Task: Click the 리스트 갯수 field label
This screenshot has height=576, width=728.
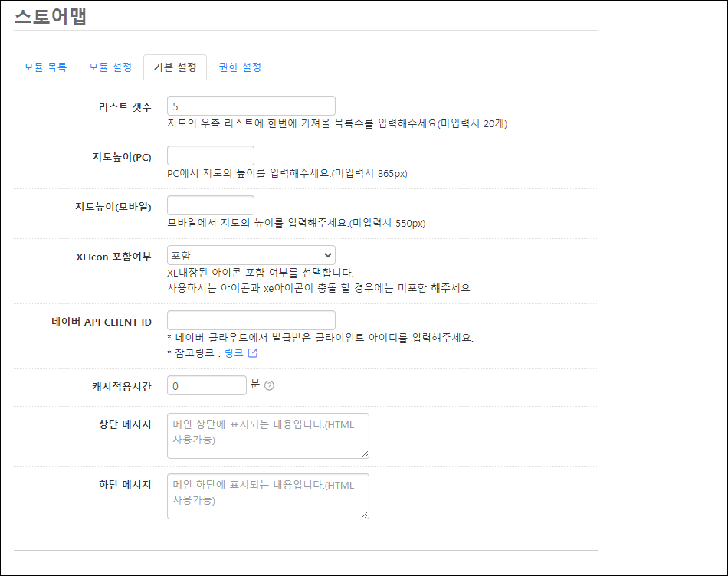Action: pyautogui.click(x=125, y=107)
